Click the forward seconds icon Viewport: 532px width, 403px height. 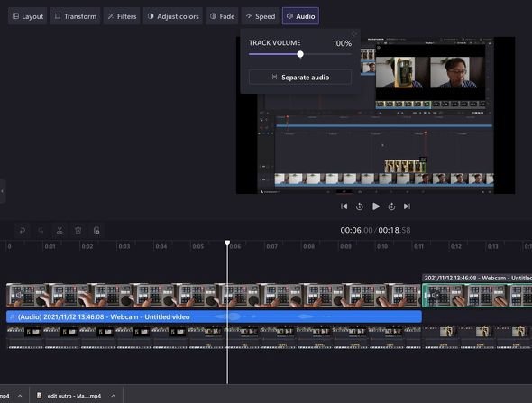coord(391,206)
